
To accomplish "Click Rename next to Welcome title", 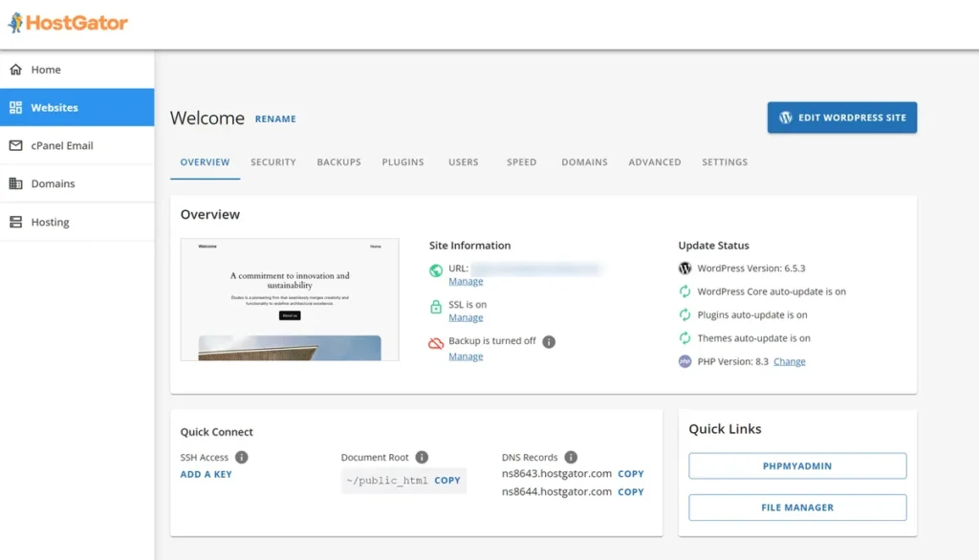I will pyautogui.click(x=275, y=119).
